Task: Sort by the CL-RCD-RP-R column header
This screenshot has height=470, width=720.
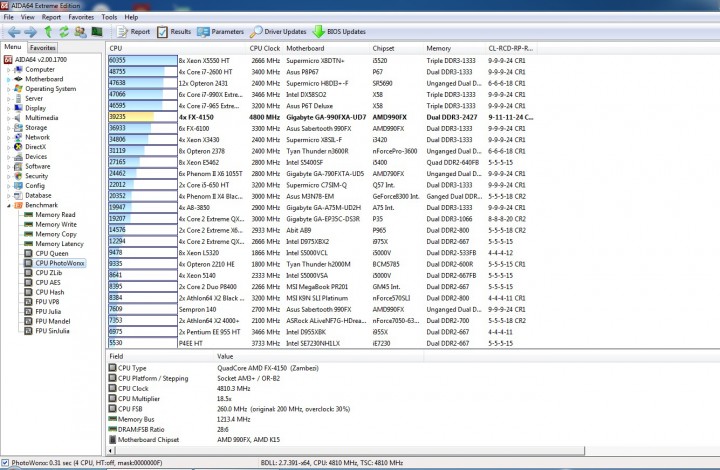Action: (x=511, y=48)
